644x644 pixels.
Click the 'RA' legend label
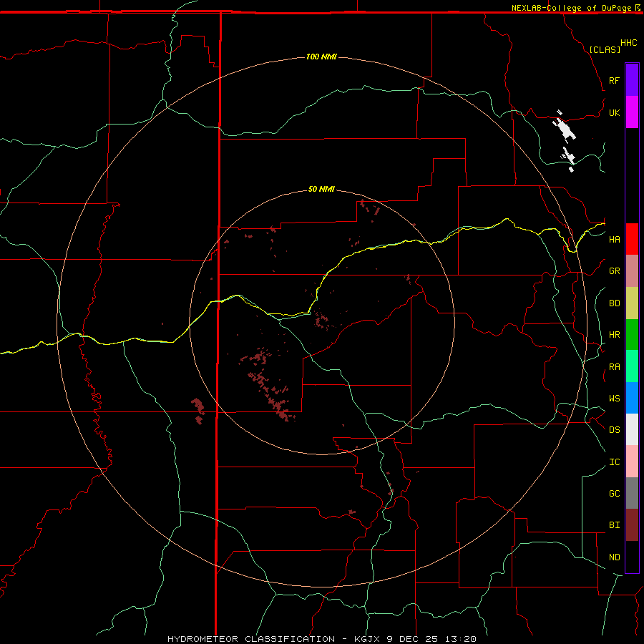click(614, 367)
